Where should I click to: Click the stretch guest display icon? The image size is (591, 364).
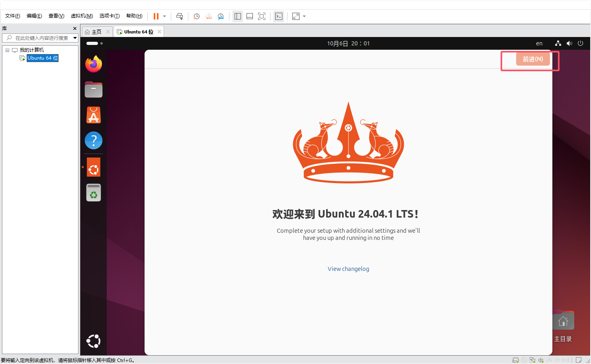[x=296, y=16]
